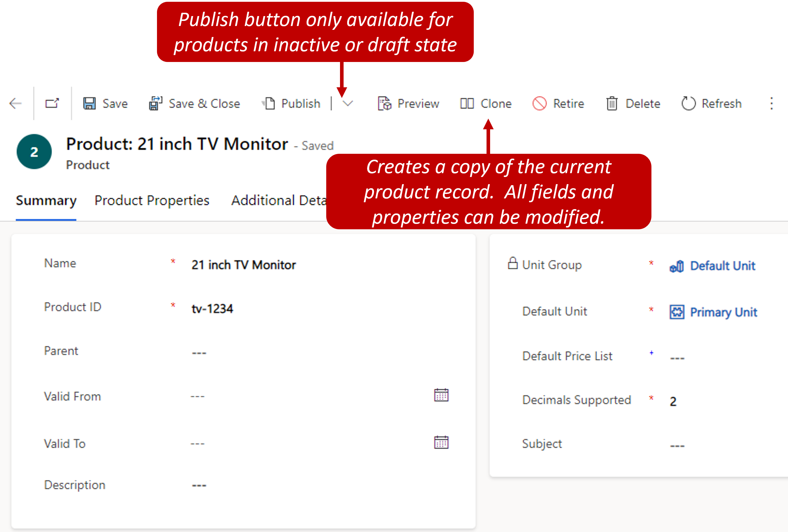Open the Additional Details tab
This screenshot has width=788, height=532.
tap(279, 201)
